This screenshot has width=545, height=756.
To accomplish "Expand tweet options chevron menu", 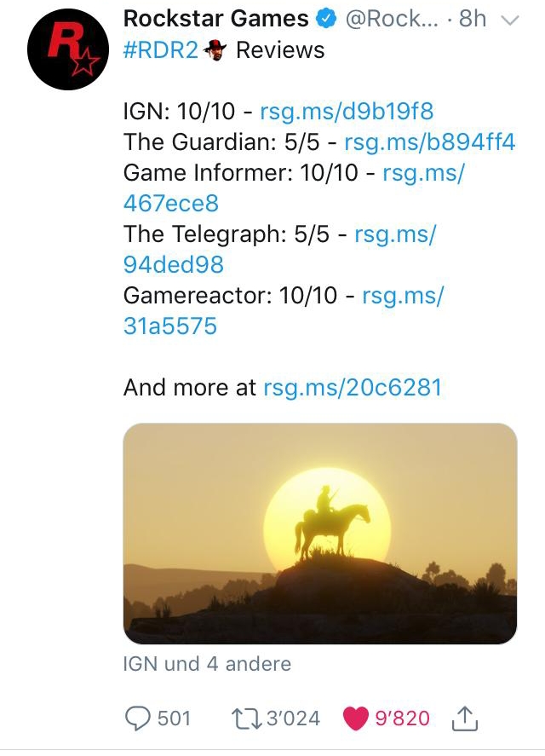I will point(509,20).
